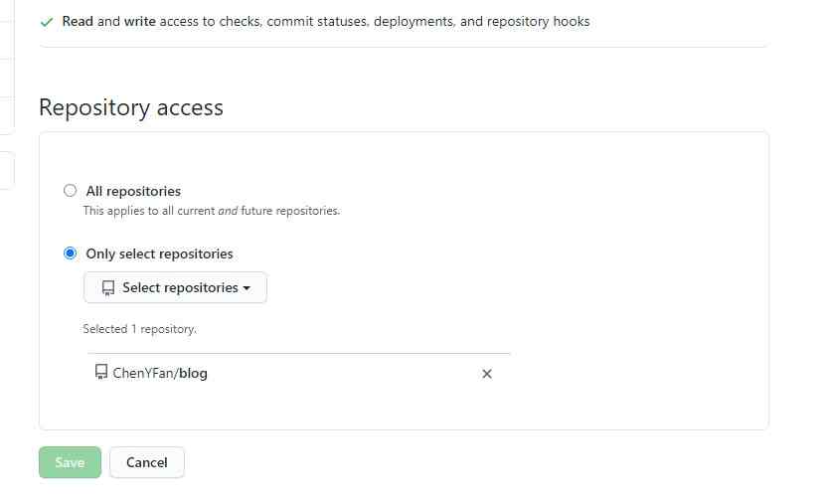The height and width of the screenshot is (504, 828).
Task: Cancel the repository access changes
Action: coord(147,462)
